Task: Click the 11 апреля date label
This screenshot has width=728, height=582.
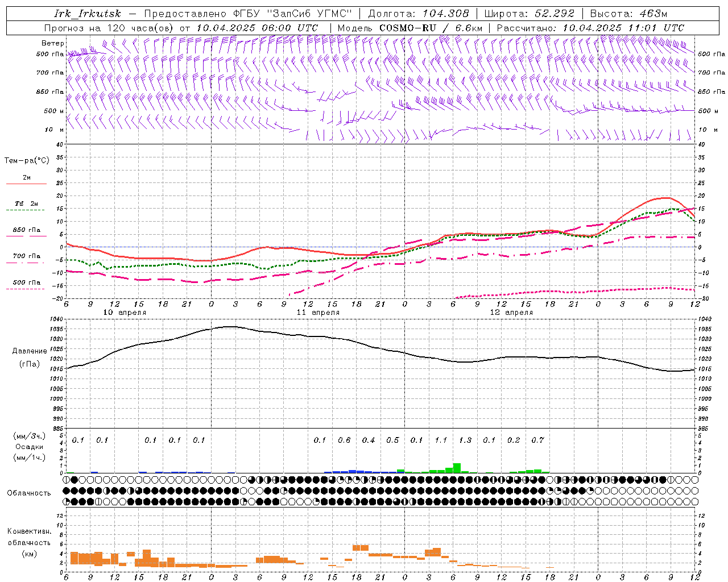Action: 318,313
